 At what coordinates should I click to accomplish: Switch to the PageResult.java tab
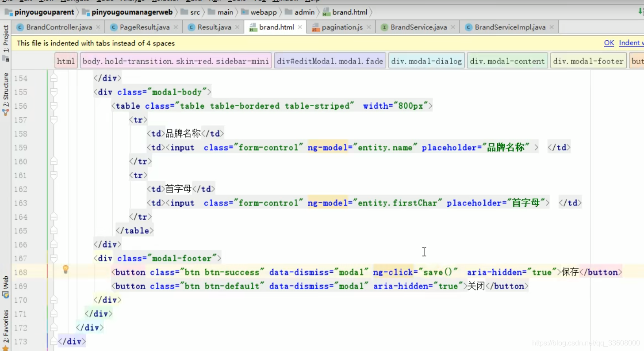(x=144, y=27)
